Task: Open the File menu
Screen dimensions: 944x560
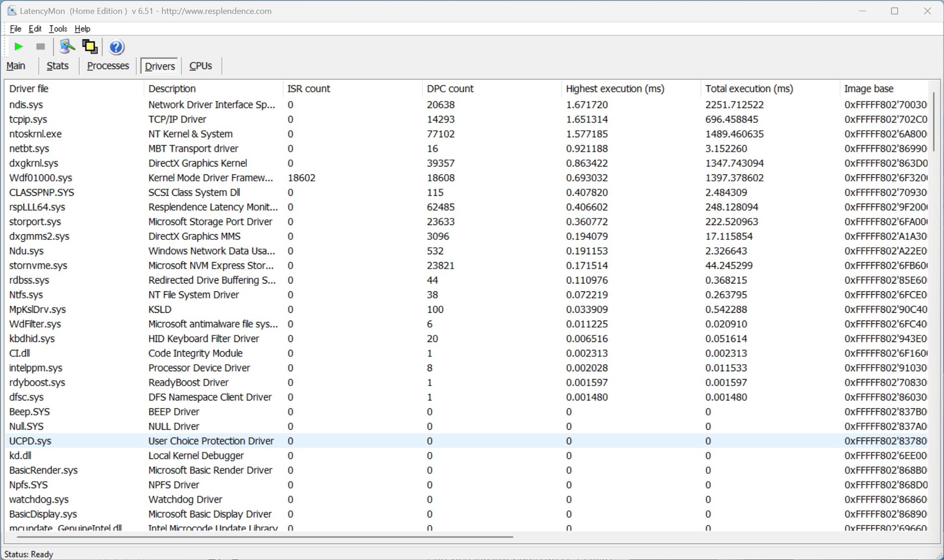Action: pos(15,29)
